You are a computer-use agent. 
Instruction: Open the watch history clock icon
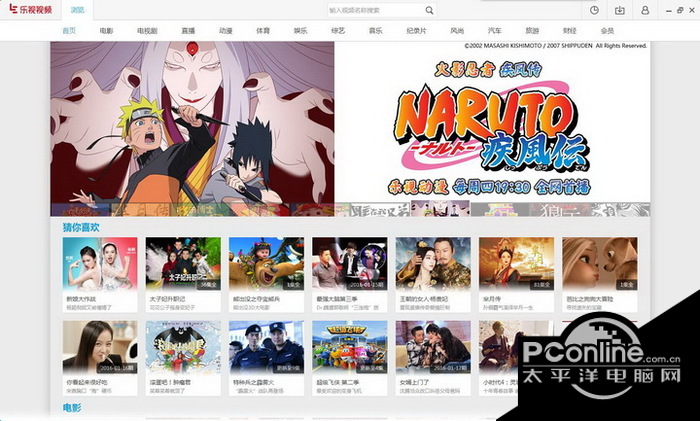tap(594, 10)
